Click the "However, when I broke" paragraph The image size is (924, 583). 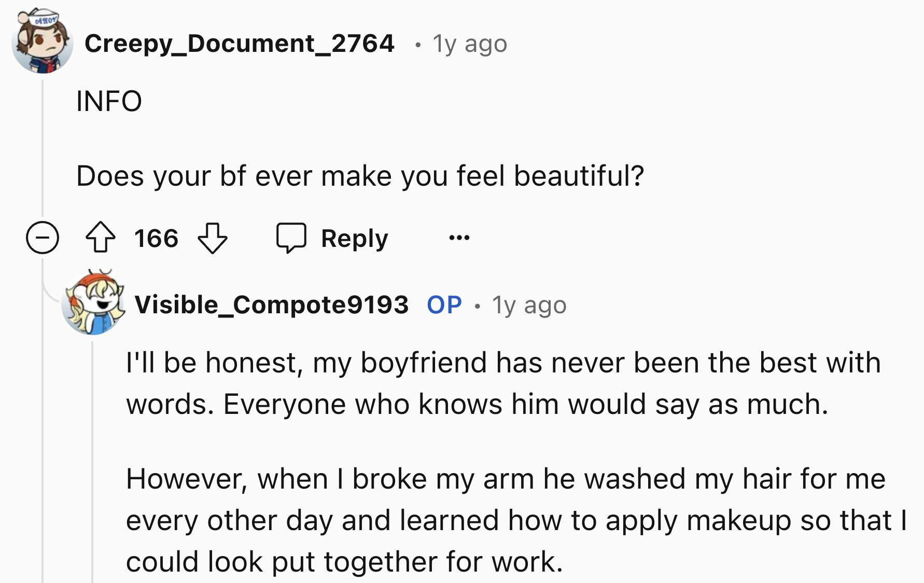[515, 520]
